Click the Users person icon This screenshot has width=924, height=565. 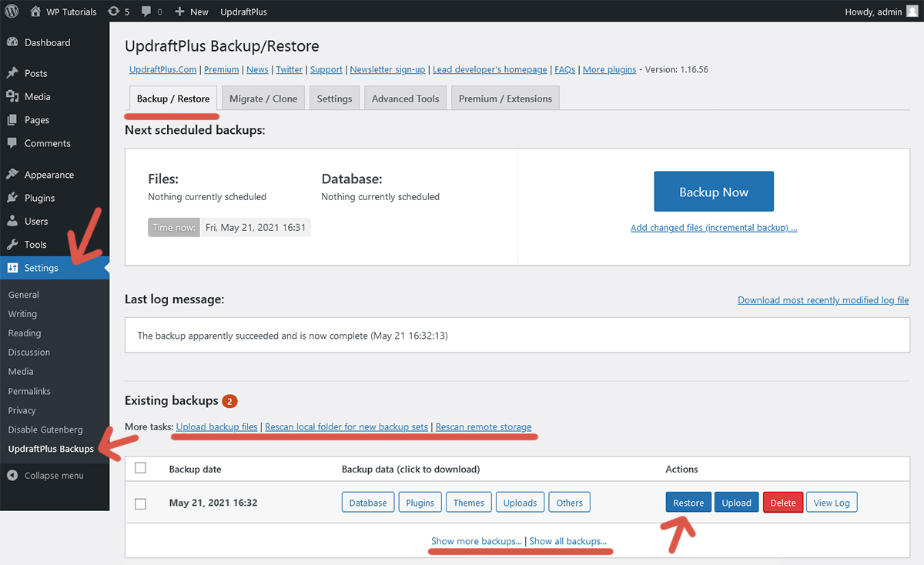click(12, 221)
